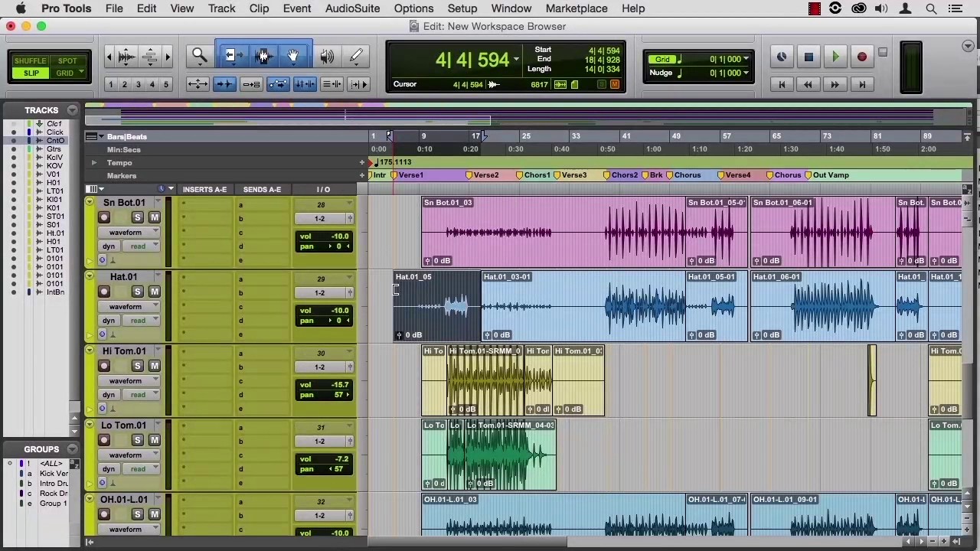This screenshot has width=980, height=551.
Task: Select the Pencil tool
Action: tap(356, 56)
